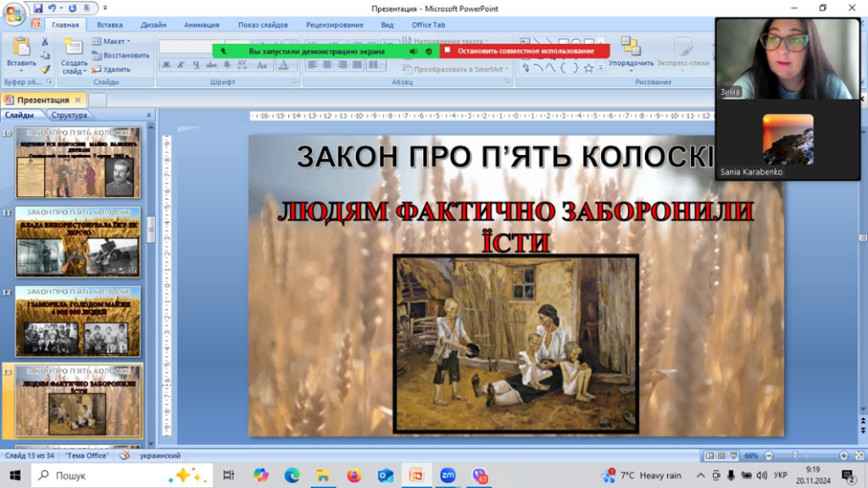Toggle bold Ж formatting
This screenshot has width=868, height=488.
(x=166, y=65)
